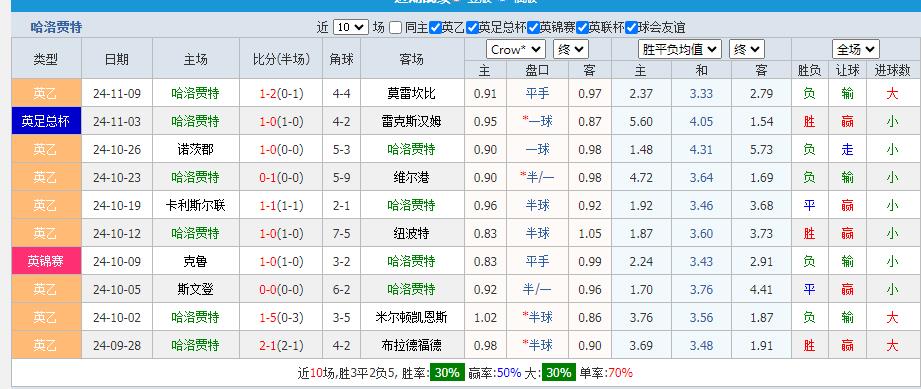Viewport: 921px width, 389px height.
Task: Uncheck the 英联杯 filter checkbox
Action: point(582,28)
